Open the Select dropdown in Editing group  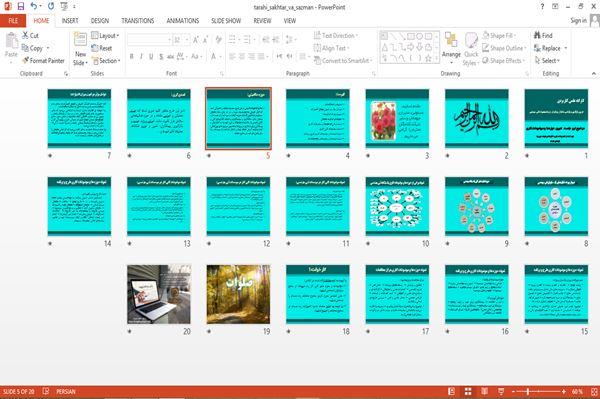pyautogui.click(x=547, y=61)
